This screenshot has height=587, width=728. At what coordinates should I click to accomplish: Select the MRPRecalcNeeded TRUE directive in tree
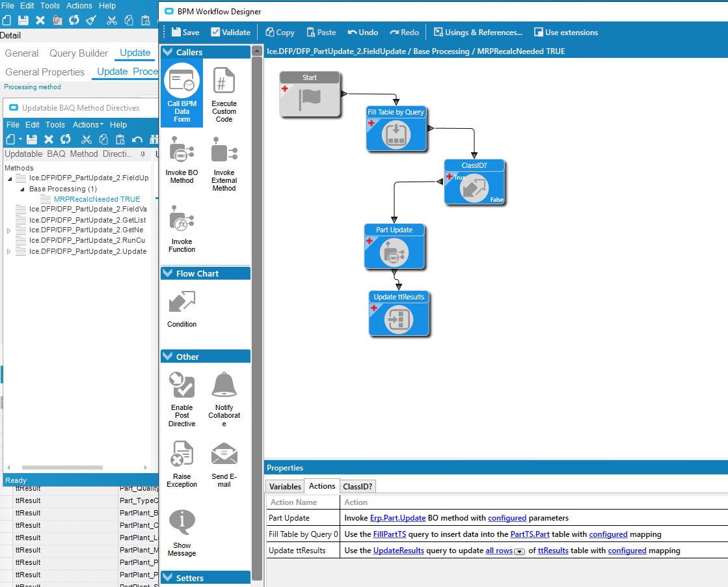click(x=97, y=199)
